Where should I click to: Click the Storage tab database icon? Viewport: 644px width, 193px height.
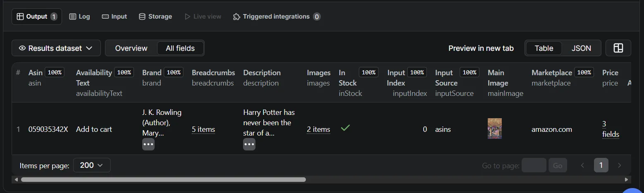pyautogui.click(x=142, y=17)
